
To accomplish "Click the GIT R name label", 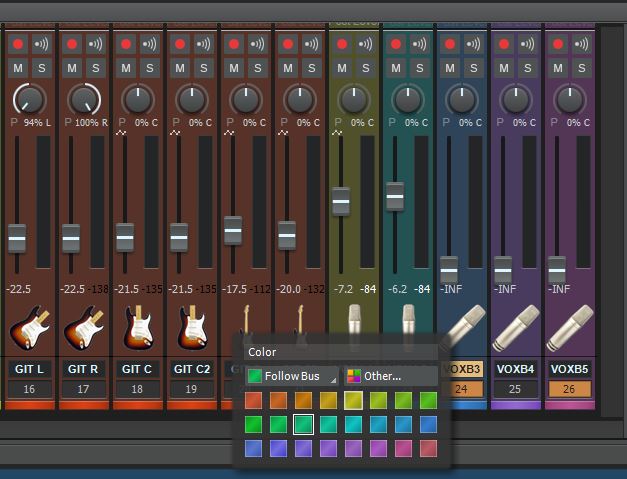I will [x=83, y=369].
